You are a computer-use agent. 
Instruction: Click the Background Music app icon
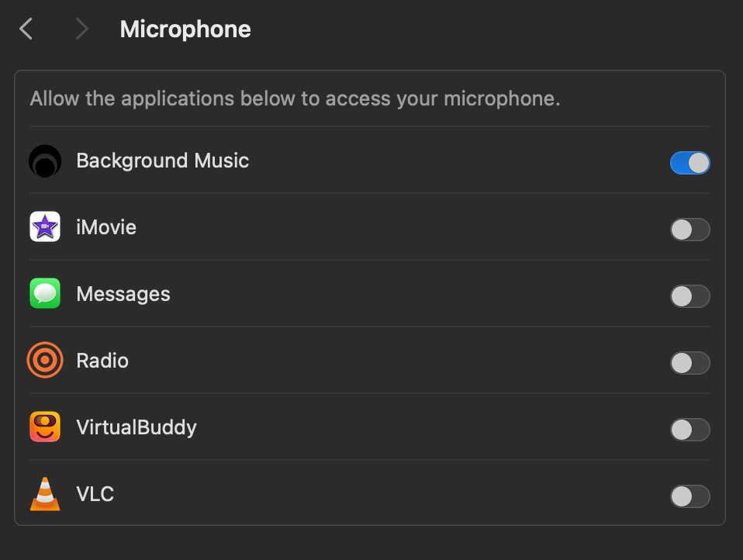pyautogui.click(x=45, y=161)
